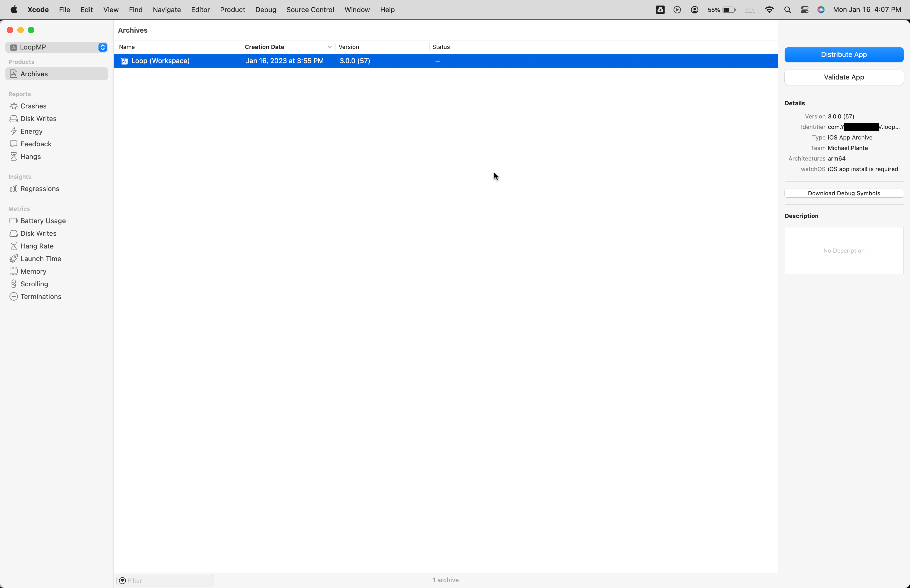The height and width of the screenshot is (588, 910).
Task: Click the 1 archive status text
Action: [446, 580]
